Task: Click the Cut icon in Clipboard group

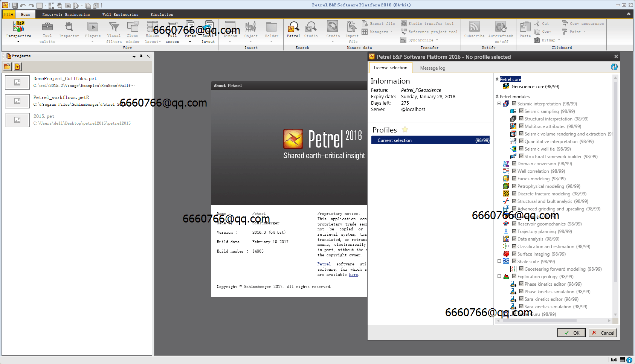Action: tap(537, 23)
